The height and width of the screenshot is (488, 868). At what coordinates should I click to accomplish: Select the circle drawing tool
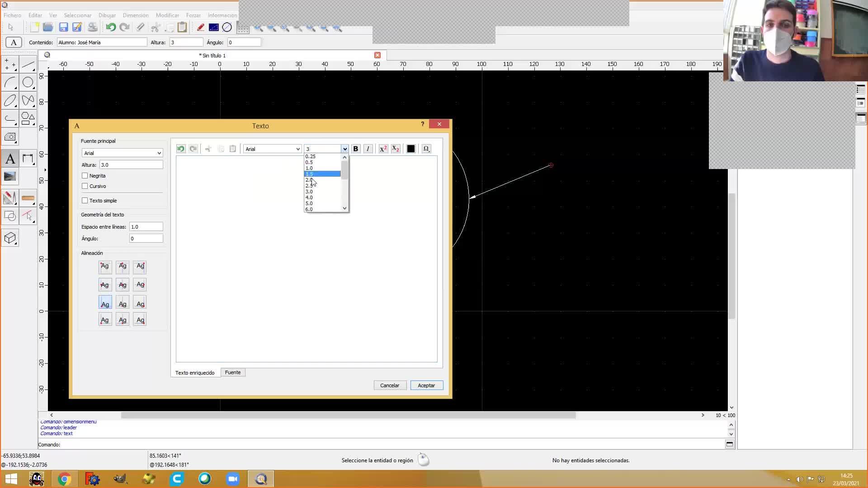coord(28,82)
